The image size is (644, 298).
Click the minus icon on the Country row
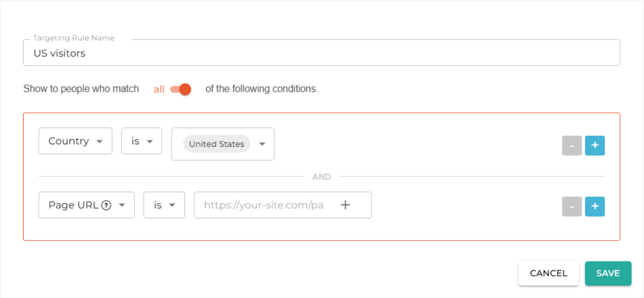tap(572, 146)
